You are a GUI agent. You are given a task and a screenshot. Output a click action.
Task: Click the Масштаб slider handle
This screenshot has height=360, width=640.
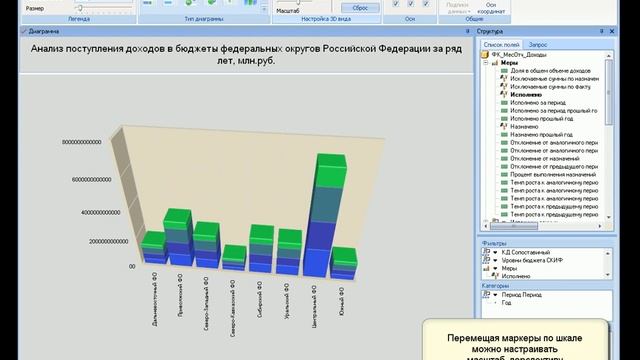pyautogui.click(x=298, y=2)
